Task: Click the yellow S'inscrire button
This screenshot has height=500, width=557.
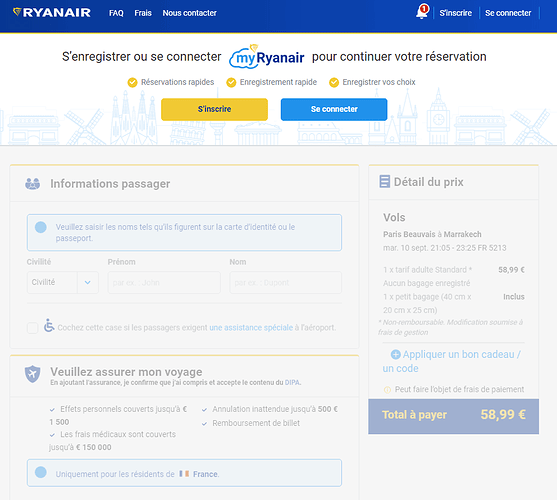Action: pos(214,109)
